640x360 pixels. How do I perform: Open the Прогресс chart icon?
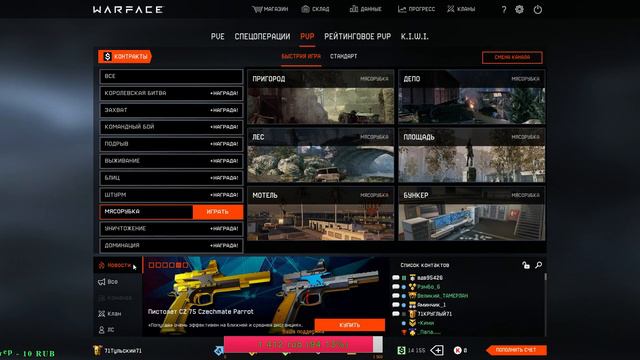[x=402, y=9]
